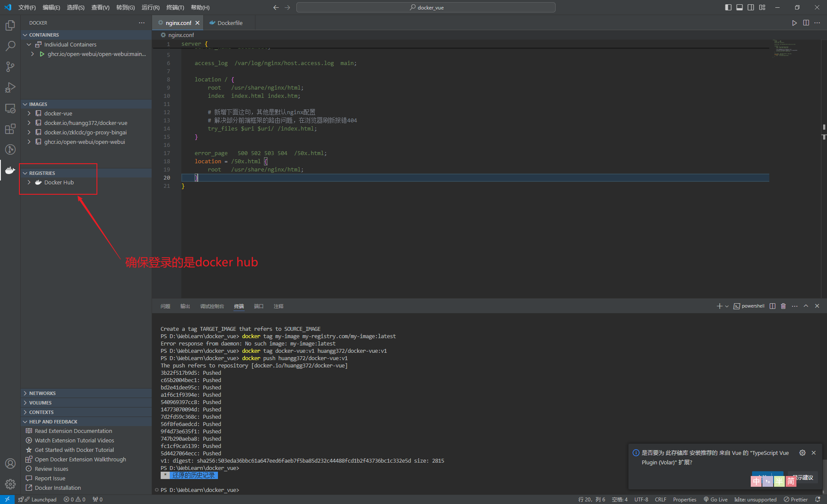Toggle the bottom panel layout button

coord(739,7)
